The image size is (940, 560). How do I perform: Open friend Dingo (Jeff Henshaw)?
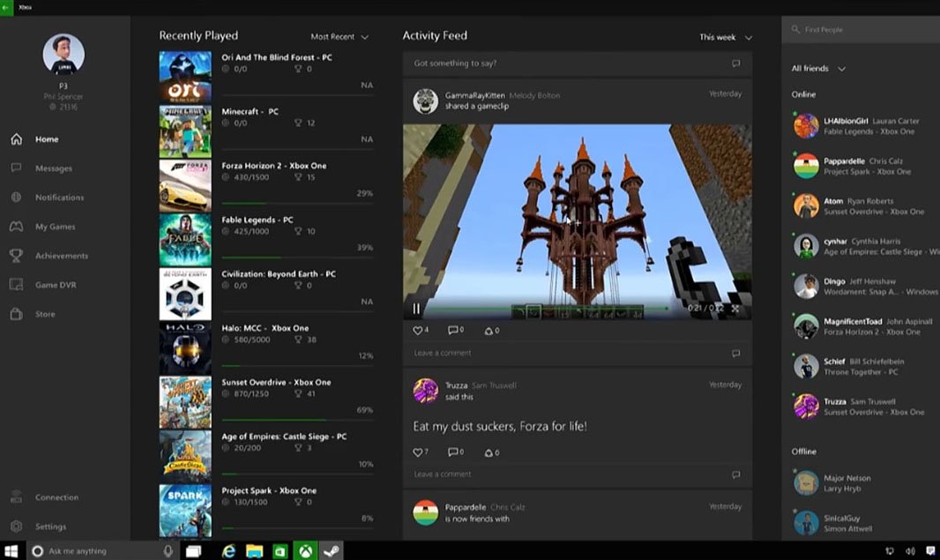863,287
